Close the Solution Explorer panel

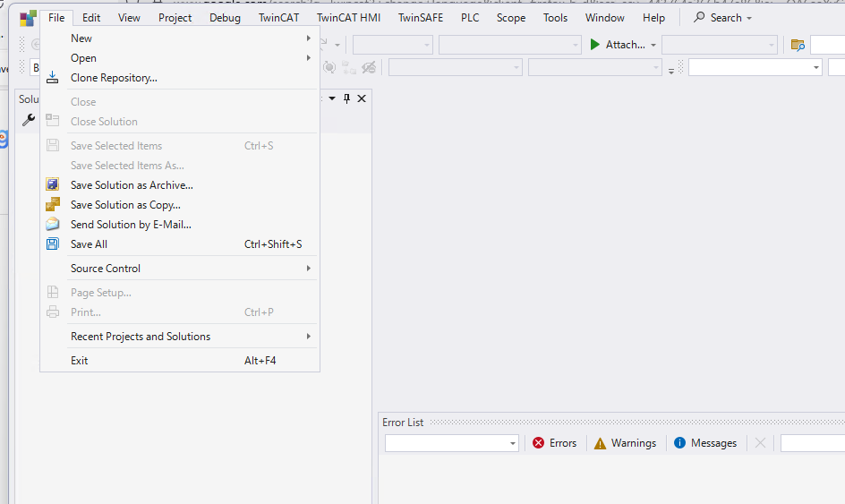tap(362, 98)
